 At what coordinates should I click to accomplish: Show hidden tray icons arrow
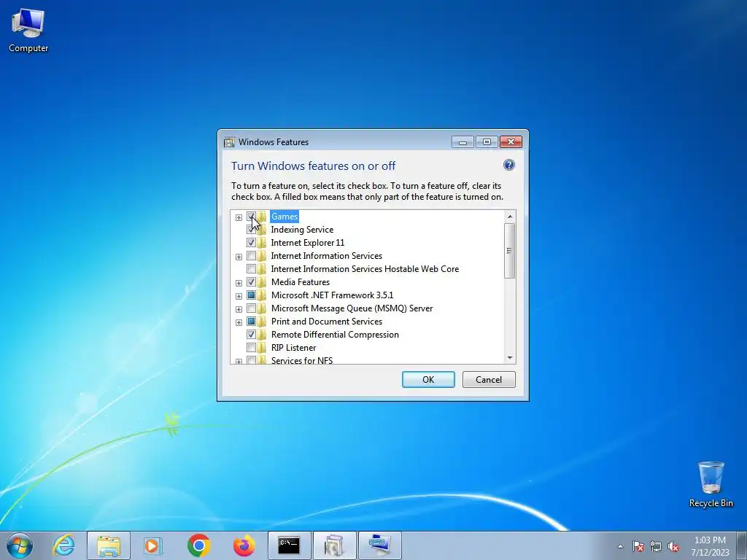coord(620,546)
